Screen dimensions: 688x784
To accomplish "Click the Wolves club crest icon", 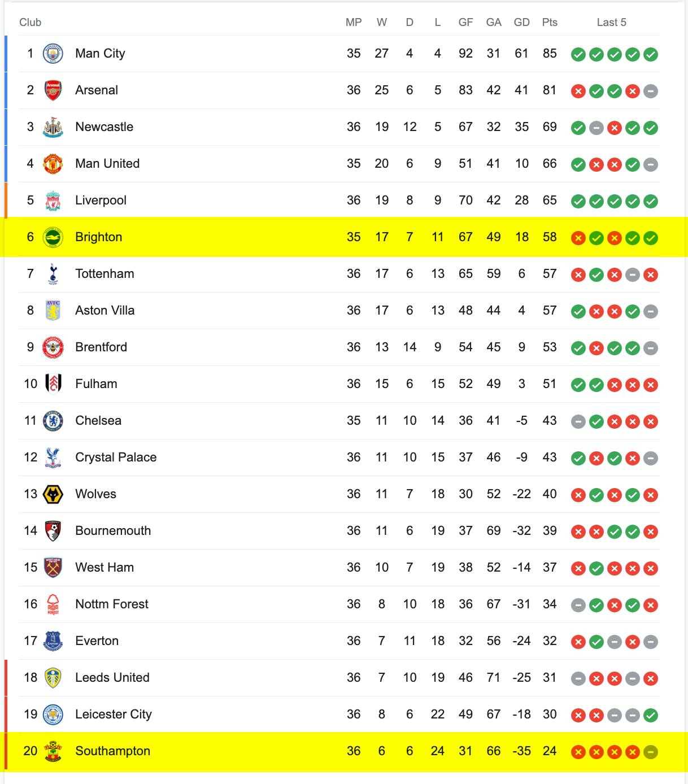I will click(53, 494).
